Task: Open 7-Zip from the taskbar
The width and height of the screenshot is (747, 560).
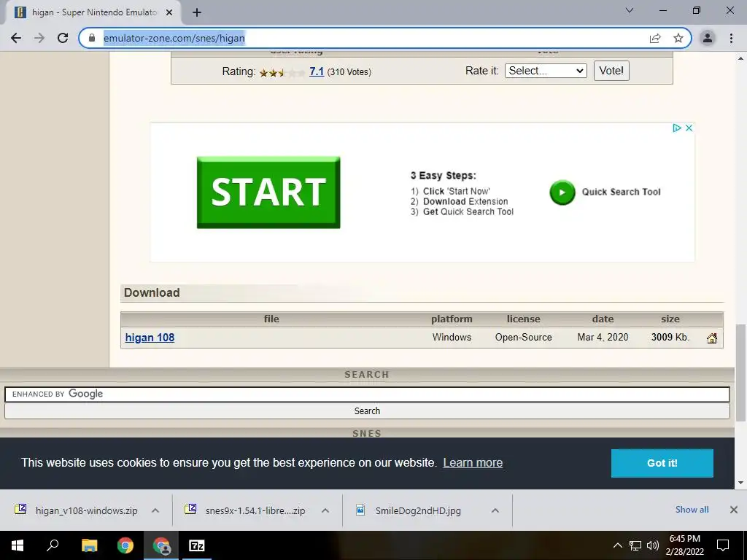Action: pos(197,545)
